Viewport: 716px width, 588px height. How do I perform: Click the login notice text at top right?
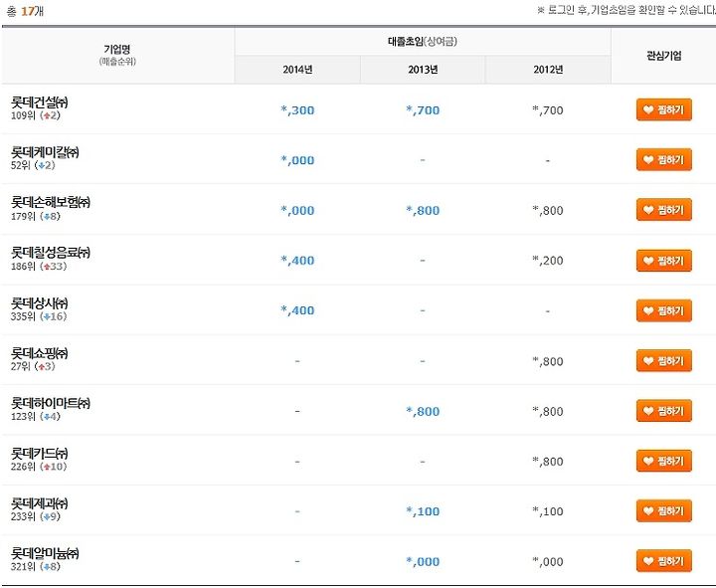(626, 10)
